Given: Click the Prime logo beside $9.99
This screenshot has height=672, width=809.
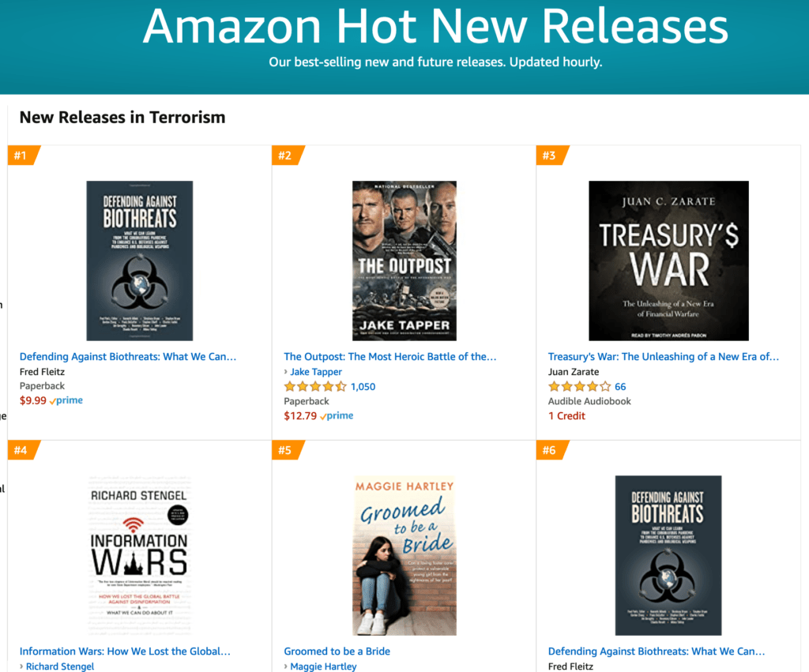Looking at the screenshot, I should (66, 401).
